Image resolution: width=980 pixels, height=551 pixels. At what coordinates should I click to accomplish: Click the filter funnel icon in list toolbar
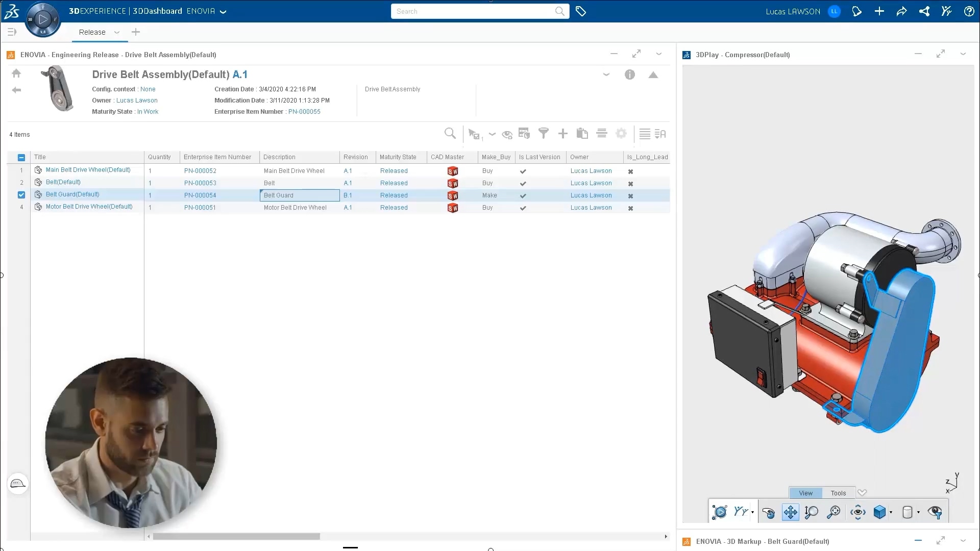tap(544, 134)
